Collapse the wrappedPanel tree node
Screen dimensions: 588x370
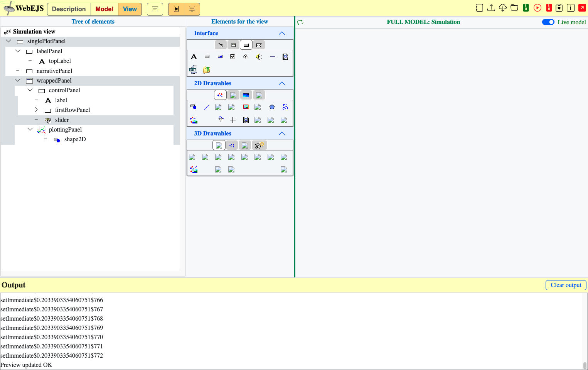click(x=18, y=80)
